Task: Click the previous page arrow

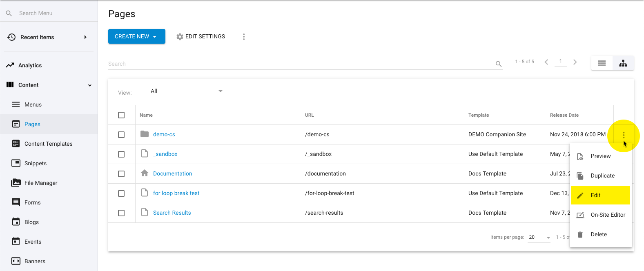Action: tap(546, 62)
